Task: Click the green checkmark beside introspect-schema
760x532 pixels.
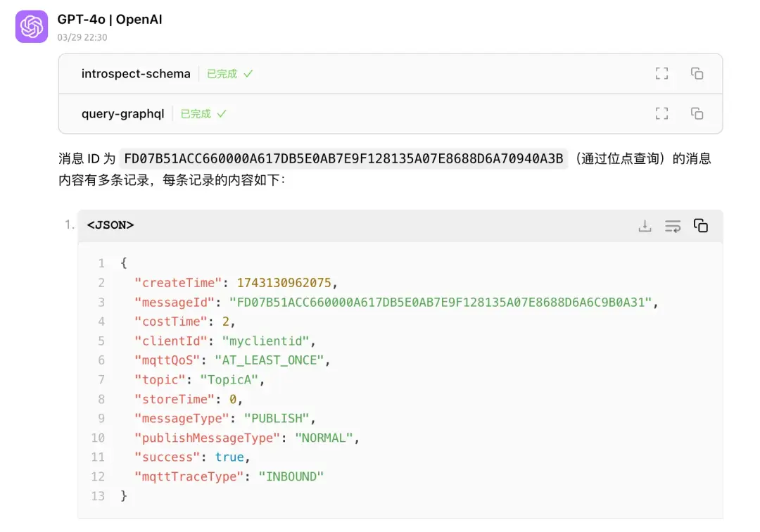Action: pyautogui.click(x=248, y=74)
